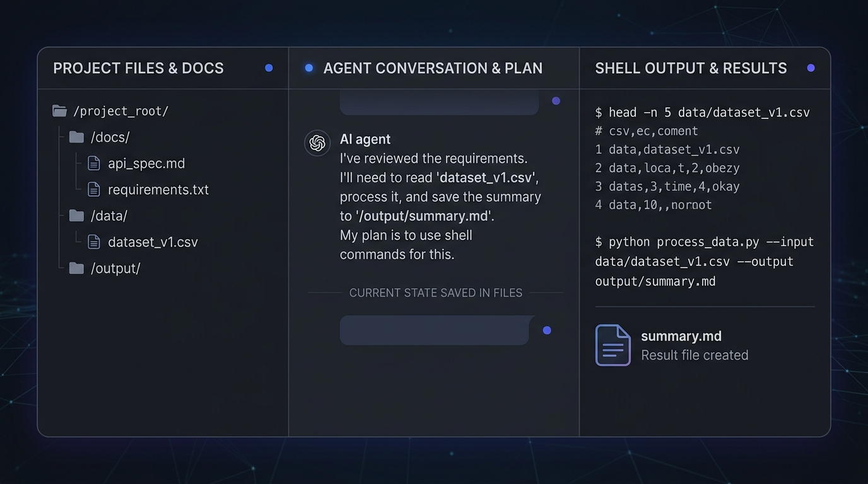This screenshot has height=484, width=868.
Task: Click the dataset_v1.csv file icon
Action: pos(94,242)
